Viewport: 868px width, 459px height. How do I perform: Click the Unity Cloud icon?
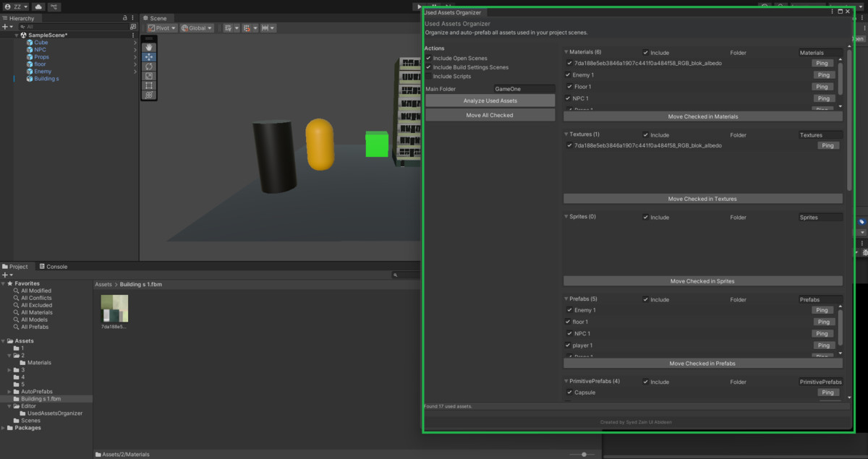pyautogui.click(x=38, y=7)
